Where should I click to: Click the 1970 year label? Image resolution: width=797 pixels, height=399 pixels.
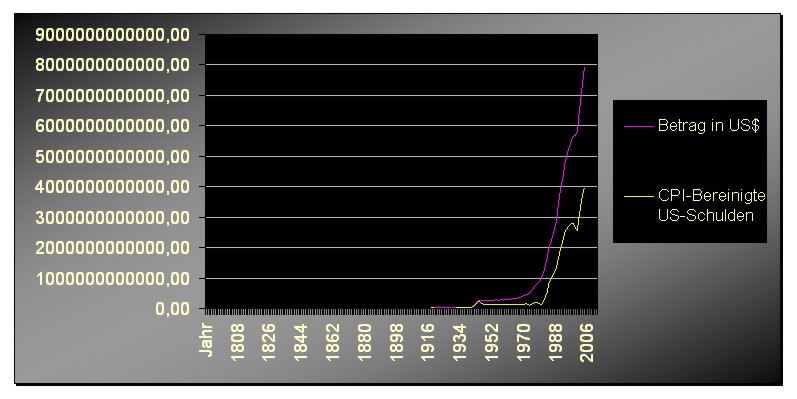tap(524, 342)
